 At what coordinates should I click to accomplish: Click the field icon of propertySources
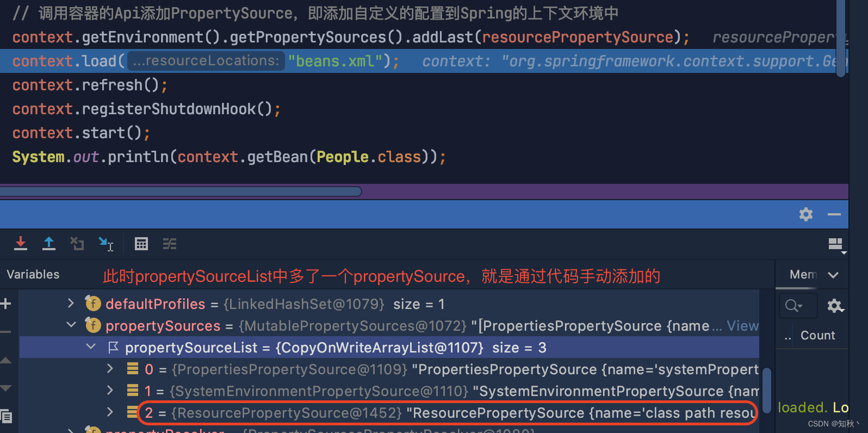[93, 325]
